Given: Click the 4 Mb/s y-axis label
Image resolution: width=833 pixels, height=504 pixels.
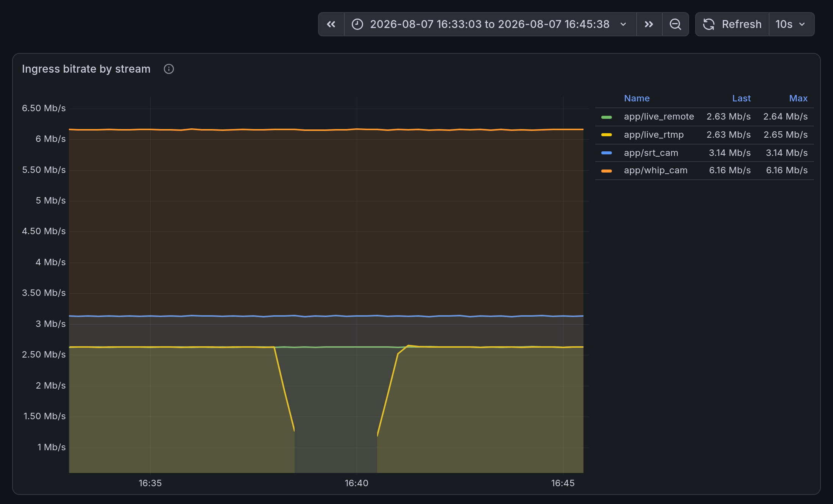Looking at the screenshot, I should pos(51,262).
